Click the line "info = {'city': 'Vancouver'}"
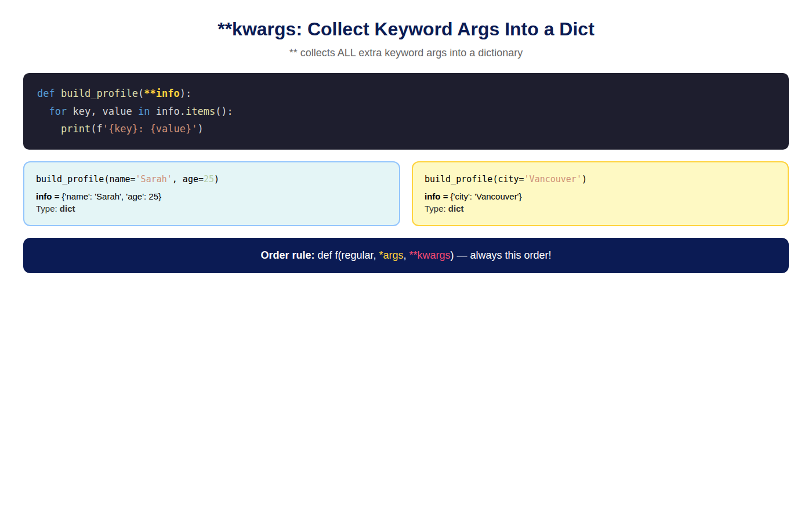 click(473, 197)
